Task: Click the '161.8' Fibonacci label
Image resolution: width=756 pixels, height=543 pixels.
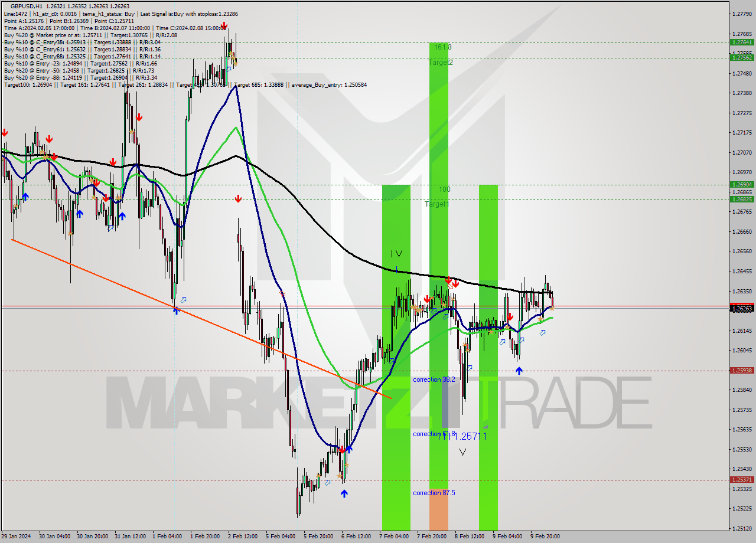Action: pyautogui.click(x=442, y=47)
